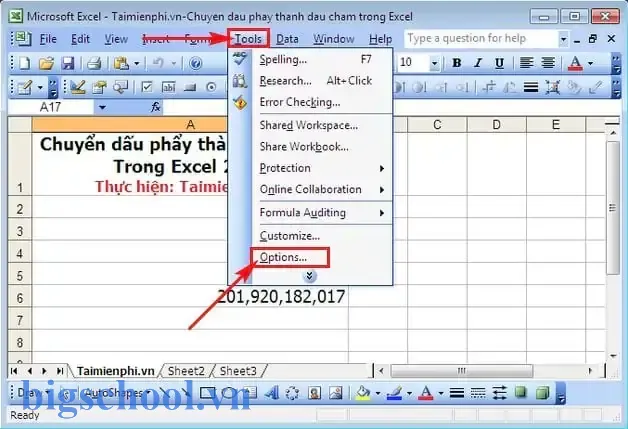Apply 3-D Style green cube icon

[542, 393]
